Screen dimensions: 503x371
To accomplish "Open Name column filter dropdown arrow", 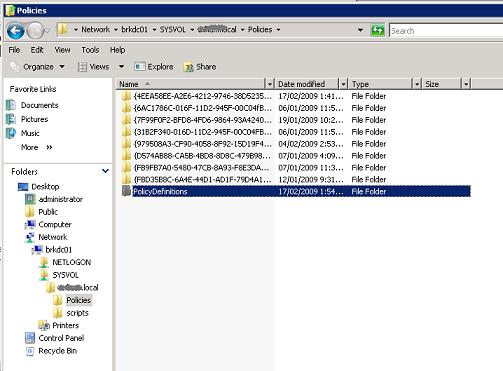I will point(269,84).
